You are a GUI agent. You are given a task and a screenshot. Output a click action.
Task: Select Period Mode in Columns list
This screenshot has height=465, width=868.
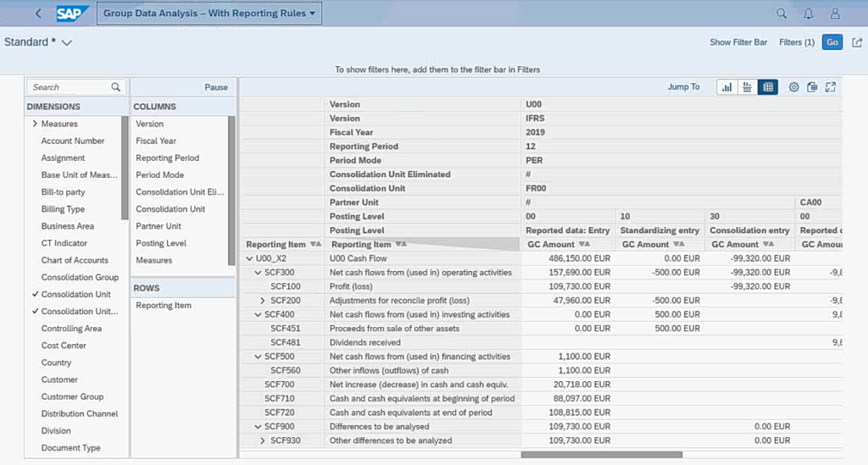click(x=160, y=174)
